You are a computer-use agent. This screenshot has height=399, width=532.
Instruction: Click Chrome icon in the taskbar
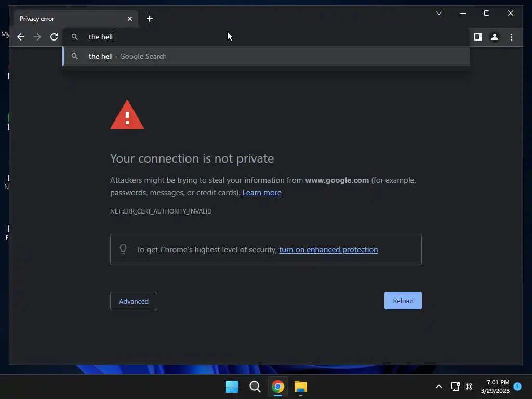[277, 387]
